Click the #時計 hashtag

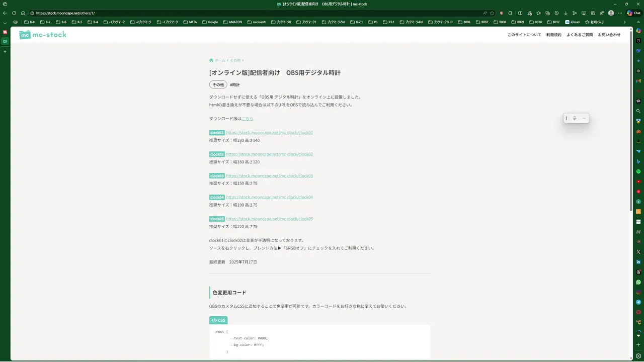[235, 85]
